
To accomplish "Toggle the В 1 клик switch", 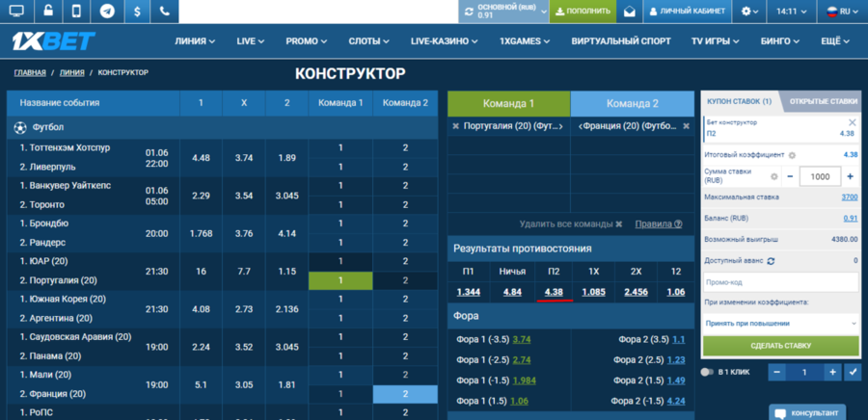I will (x=707, y=372).
